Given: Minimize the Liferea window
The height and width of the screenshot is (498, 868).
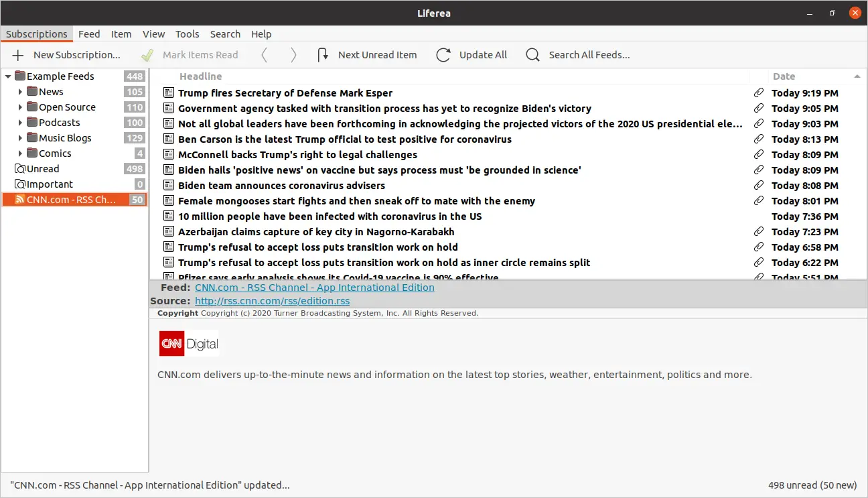Looking at the screenshot, I should coord(810,13).
